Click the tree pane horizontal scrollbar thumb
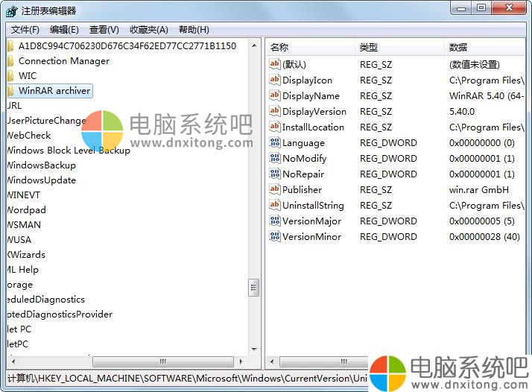The image size is (532, 392). (x=163, y=361)
